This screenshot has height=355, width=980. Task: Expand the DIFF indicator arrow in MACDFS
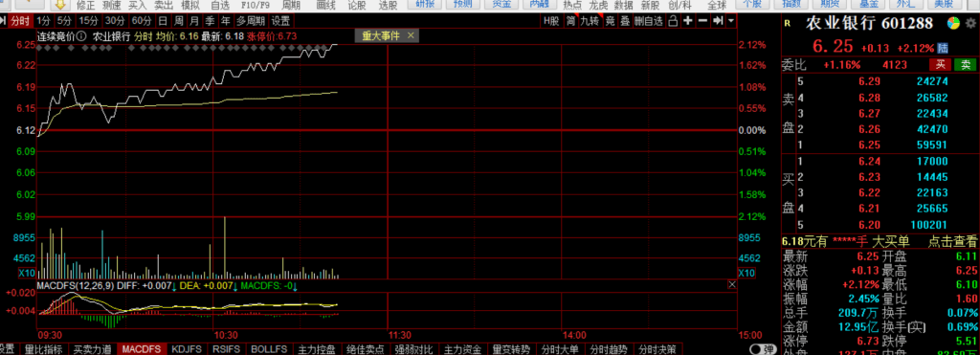click(x=174, y=286)
